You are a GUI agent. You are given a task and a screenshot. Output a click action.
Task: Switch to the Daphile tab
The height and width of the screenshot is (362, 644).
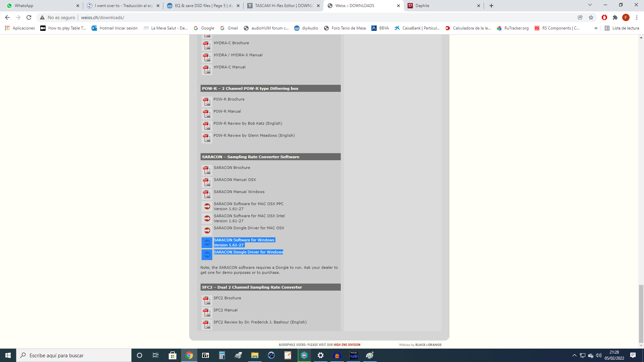[443, 6]
